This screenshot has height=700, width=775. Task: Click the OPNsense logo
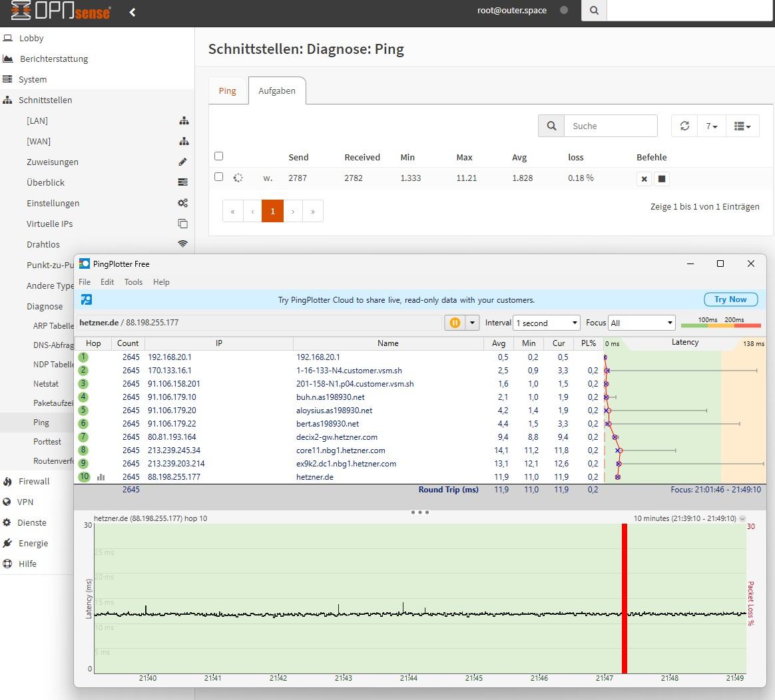[61, 11]
